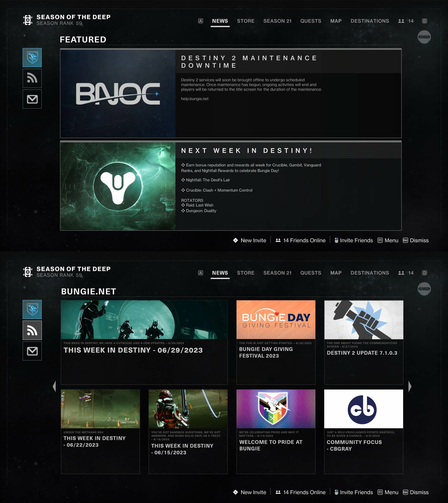The image size is (448, 503).
Task: Open the Invite Friends button
Action: point(355,241)
